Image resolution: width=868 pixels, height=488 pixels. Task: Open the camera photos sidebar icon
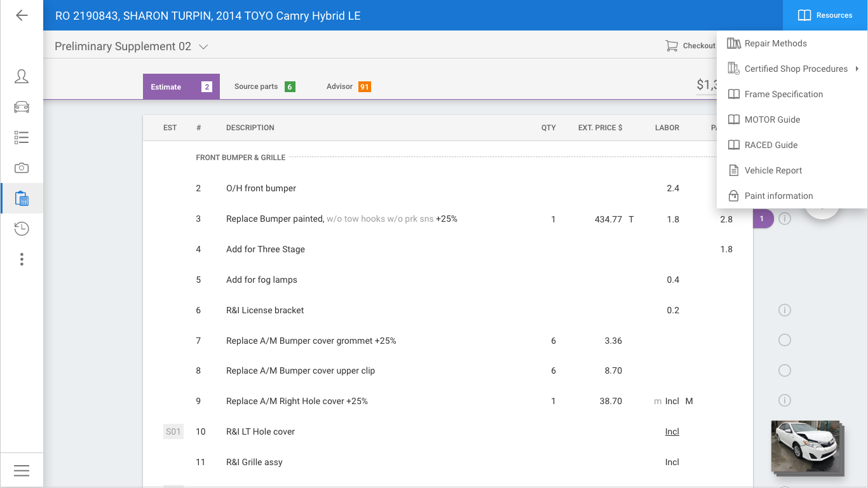point(22,168)
